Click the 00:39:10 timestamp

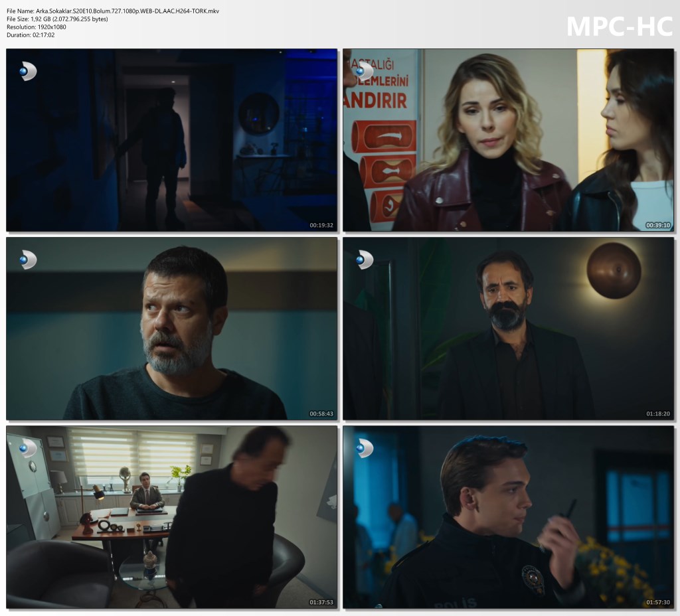tap(658, 225)
